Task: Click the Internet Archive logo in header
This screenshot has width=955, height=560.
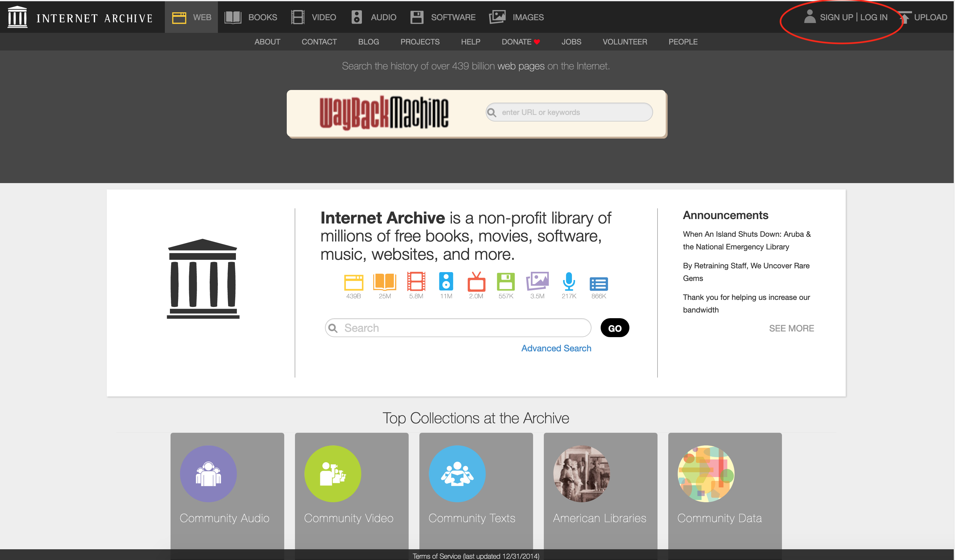Action: pyautogui.click(x=17, y=17)
